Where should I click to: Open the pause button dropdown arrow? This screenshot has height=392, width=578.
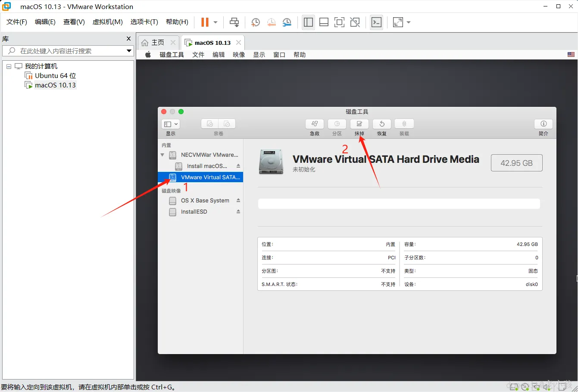pyautogui.click(x=216, y=22)
